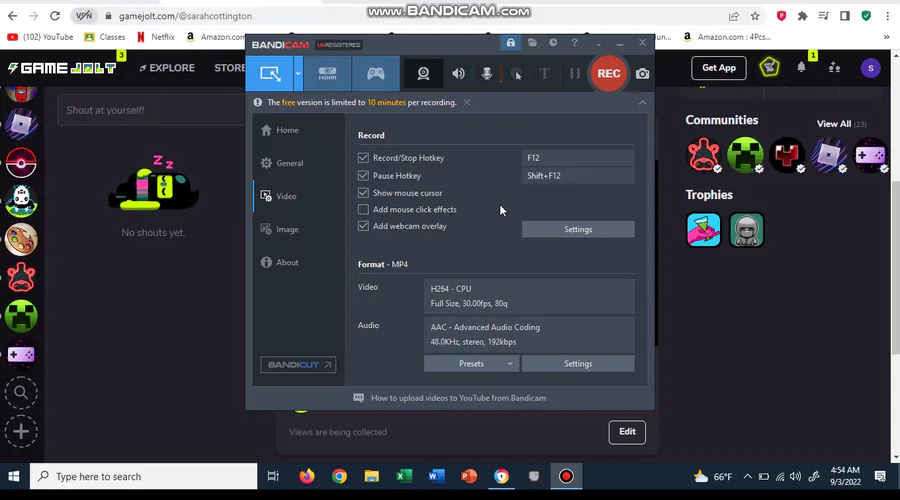Open the Pokeball community in sidebar
This screenshot has width=900, height=500.
(21, 162)
